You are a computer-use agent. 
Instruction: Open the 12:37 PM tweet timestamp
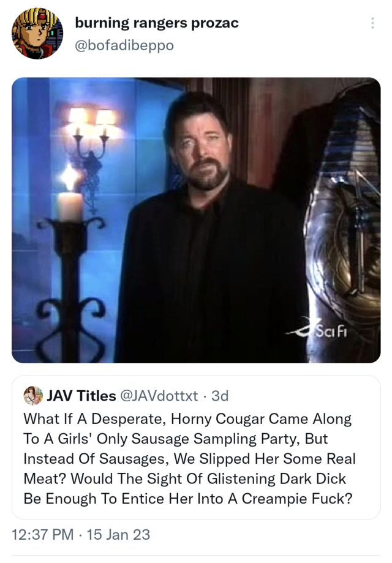click(x=43, y=535)
